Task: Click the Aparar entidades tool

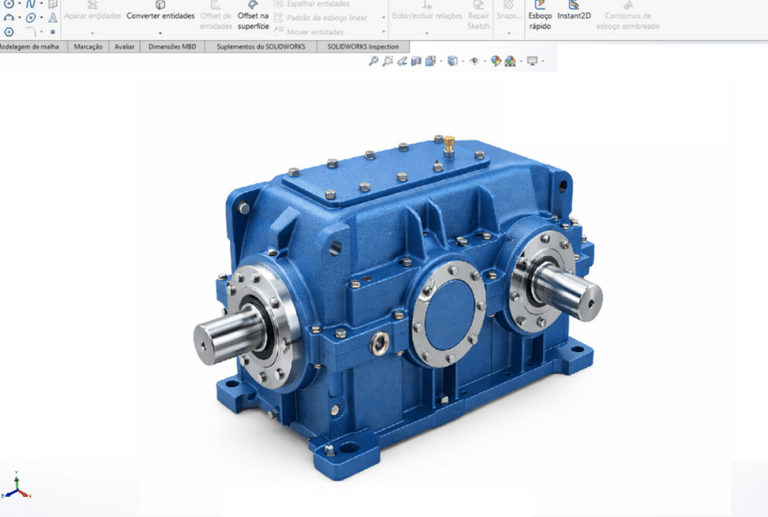Action: 93,11
